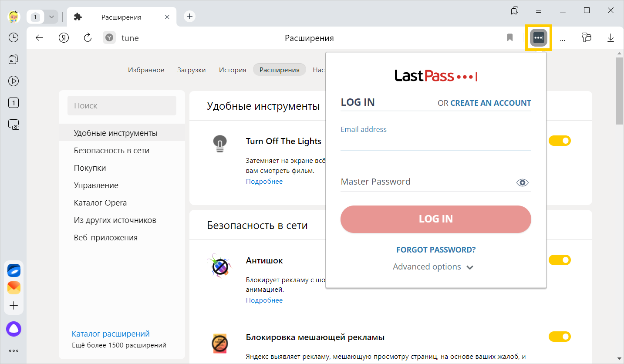Click the video play icon in sidebar

pyautogui.click(x=13, y=81)
